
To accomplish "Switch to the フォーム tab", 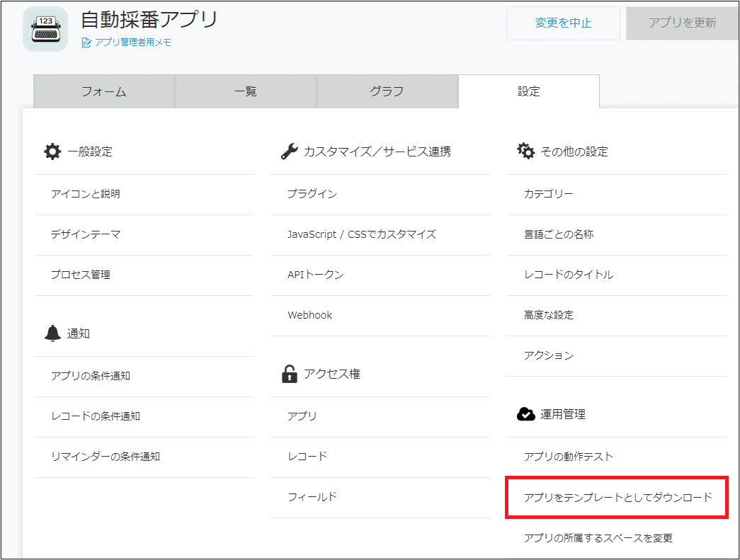I will point(104,91).
